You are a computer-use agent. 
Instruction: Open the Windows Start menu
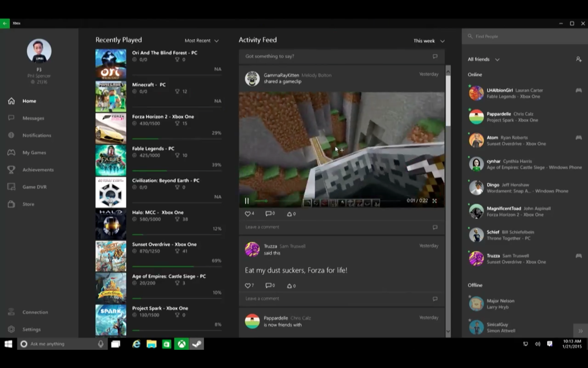(8, 344)
